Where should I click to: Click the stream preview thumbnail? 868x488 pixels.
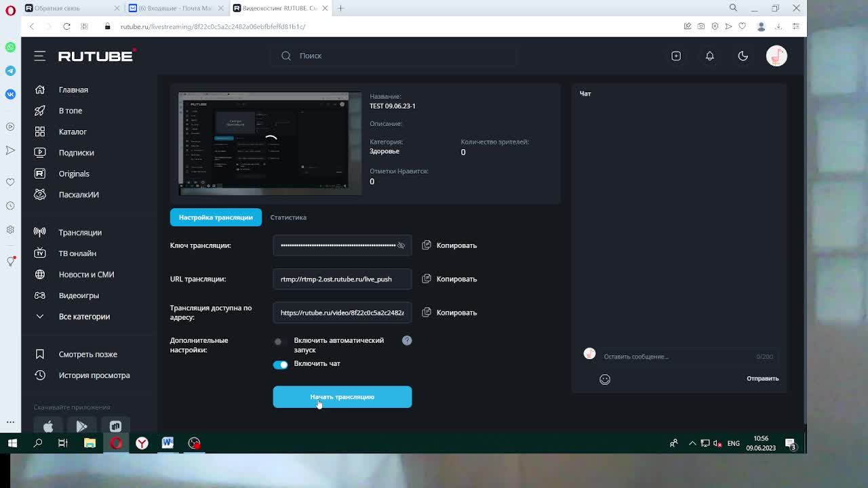[x=270, y=144]
